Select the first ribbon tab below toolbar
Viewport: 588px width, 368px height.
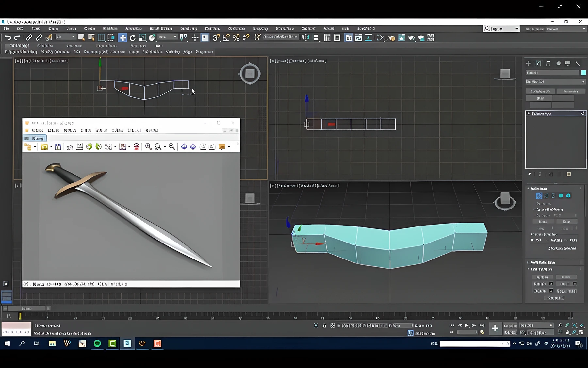19,46
